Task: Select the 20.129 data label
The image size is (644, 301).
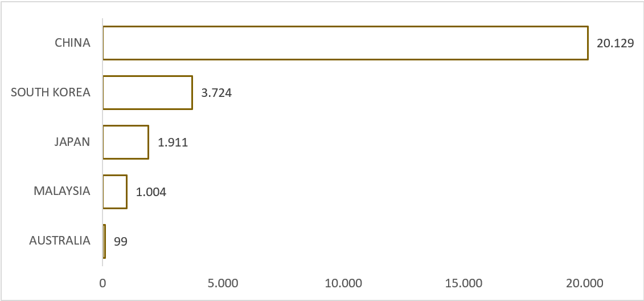Action: click(615, 43)
